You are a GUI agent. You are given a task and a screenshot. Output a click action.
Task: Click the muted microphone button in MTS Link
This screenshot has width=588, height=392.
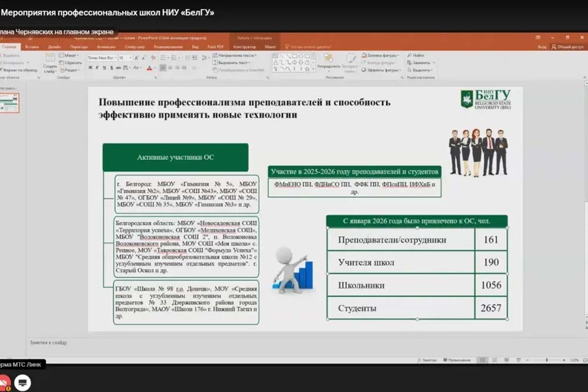(4, 381)
